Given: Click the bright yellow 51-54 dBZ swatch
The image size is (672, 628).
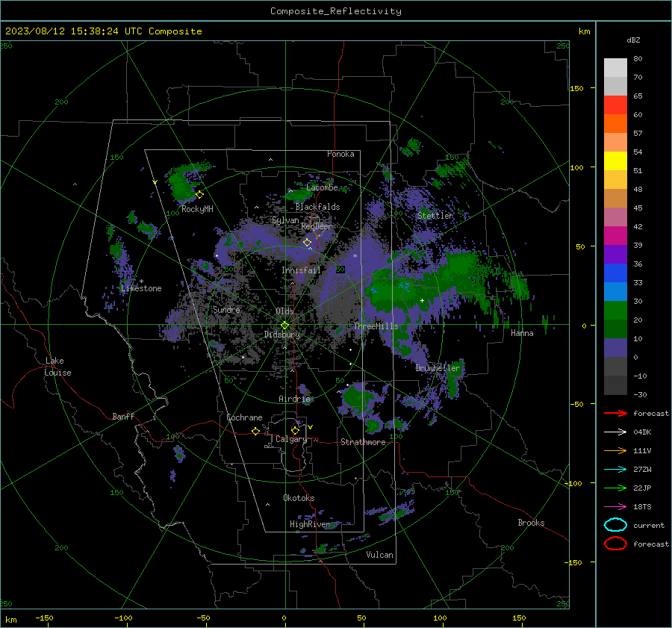Looking at the screenshot, I should coord(615,161).
